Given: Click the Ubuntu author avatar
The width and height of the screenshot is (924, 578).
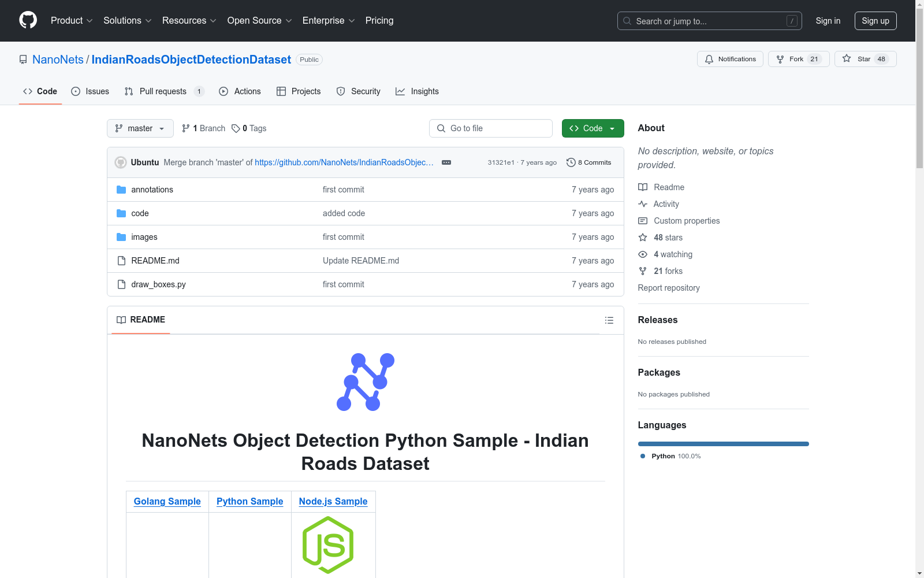Looking at the screenshot, I should [x=121, y=162].
